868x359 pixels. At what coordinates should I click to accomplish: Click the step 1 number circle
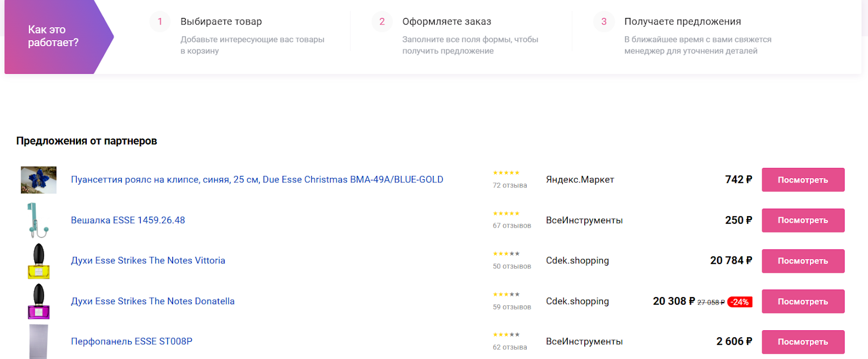coord(160,22)
